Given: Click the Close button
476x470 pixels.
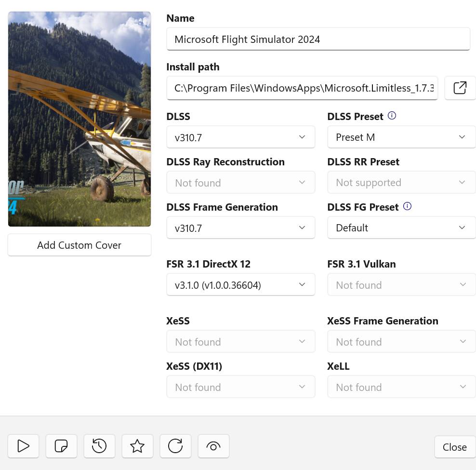Looking at the screenshot, I should point(454,447).
